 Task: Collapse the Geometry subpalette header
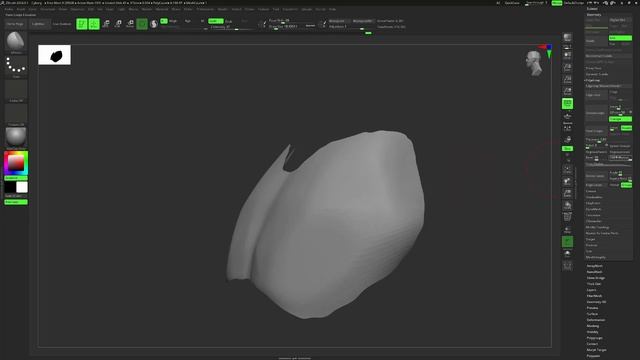[594, 15]
